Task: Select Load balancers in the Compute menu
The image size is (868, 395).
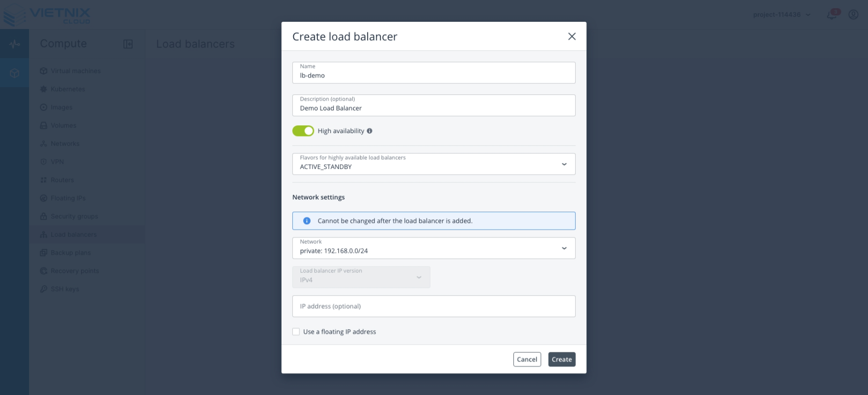Action: (74, 234)
